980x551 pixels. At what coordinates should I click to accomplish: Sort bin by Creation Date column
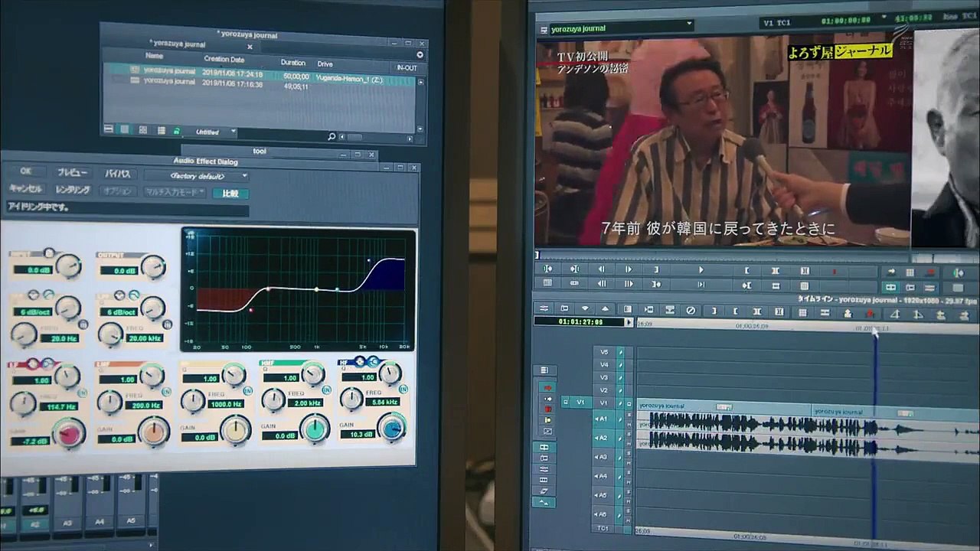224,59
